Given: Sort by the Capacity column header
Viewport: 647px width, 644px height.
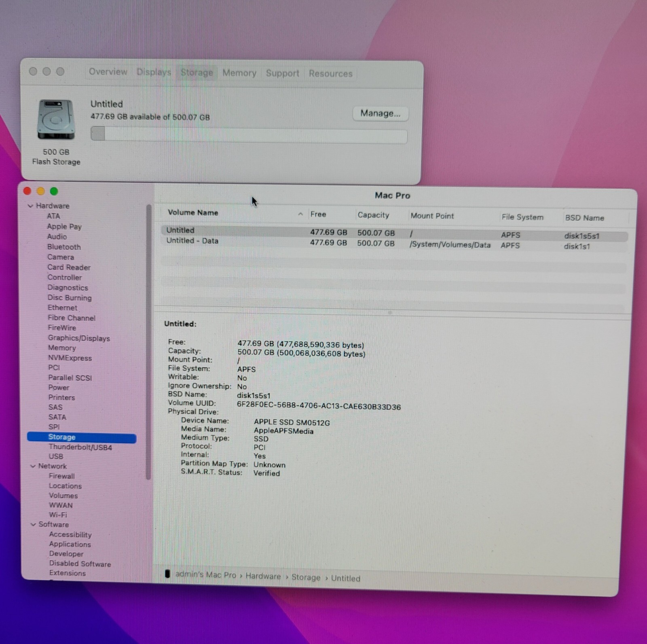Looking at the screenshot, I should pyautogui.click(x=373, y=215).
